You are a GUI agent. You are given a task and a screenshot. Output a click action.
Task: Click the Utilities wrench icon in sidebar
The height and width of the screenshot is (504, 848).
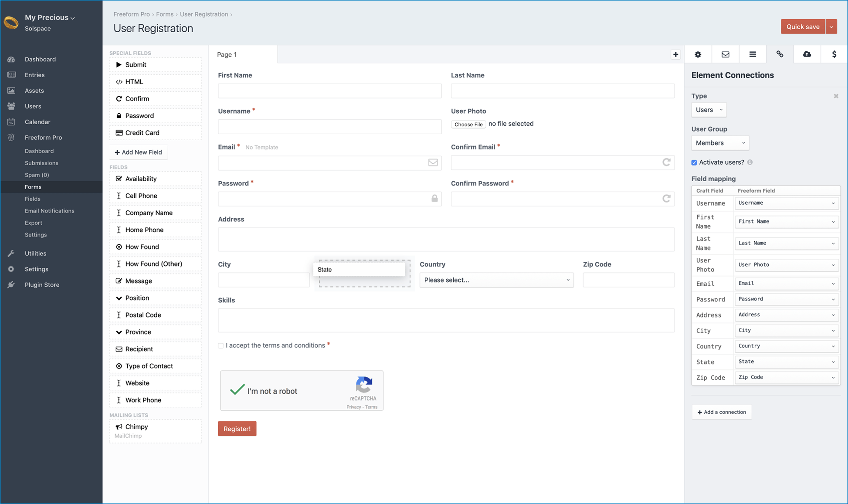pyautogui.click(x=10, y=253)
